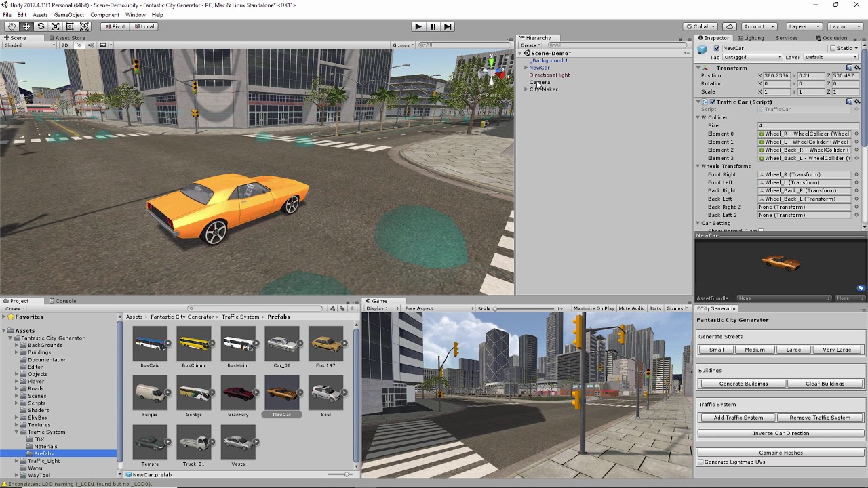Expand NewCar in Hierarchy
The width and height of the screenshot is (868, 488).
point(526,68)
